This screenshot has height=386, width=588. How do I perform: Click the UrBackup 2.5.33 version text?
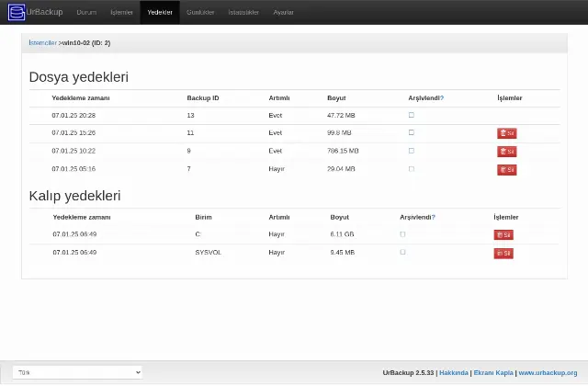point(408,373)
